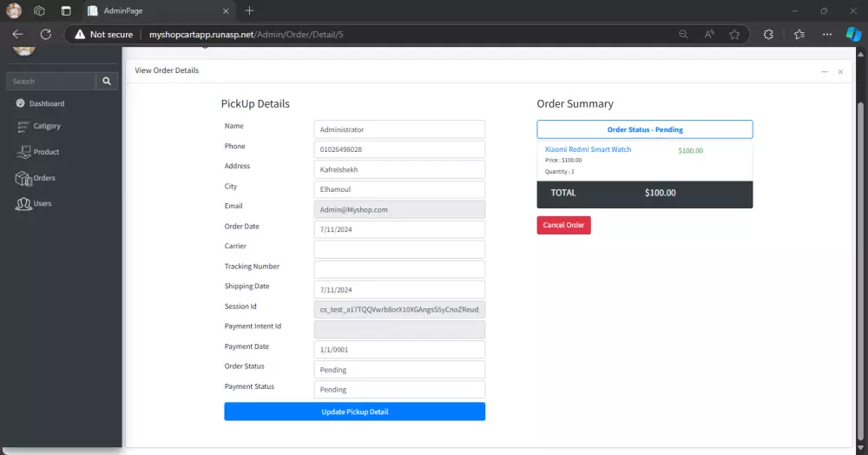Open the Dashboard sidebar icon
Image resolution: width=868 pixels, height=455 pixels.
(20, 103)
